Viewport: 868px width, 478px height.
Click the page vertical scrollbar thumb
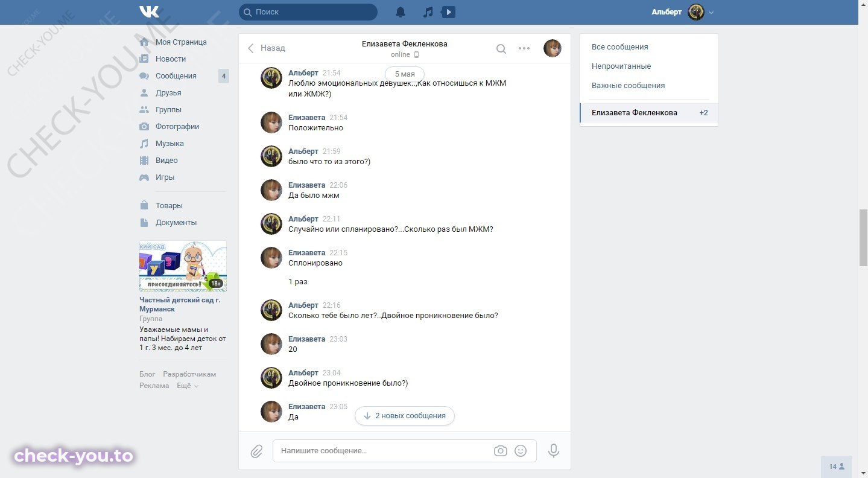(x=863, y=238)
